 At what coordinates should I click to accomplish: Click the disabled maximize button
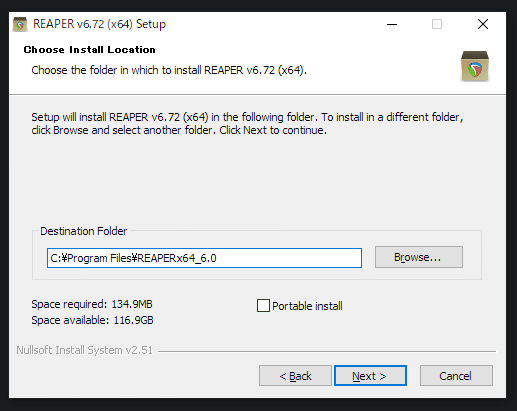click(x=437, y=24)
